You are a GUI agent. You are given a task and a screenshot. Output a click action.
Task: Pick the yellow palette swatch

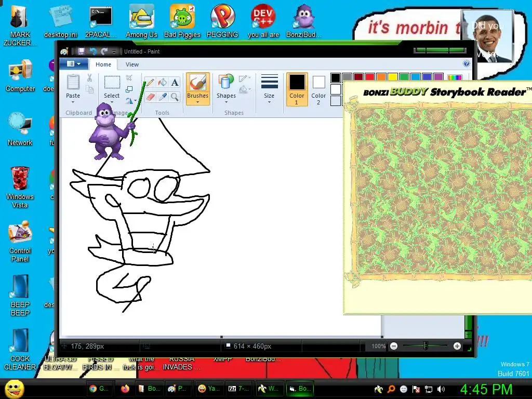(x=393, y=77)
